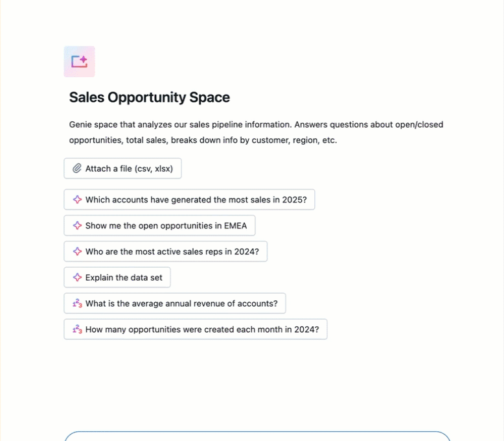Image resolution: width=504 pixels, height=441 pixels.
Task: Ask how many opportunities were created each month in 2024
Action: coord(202,329)
